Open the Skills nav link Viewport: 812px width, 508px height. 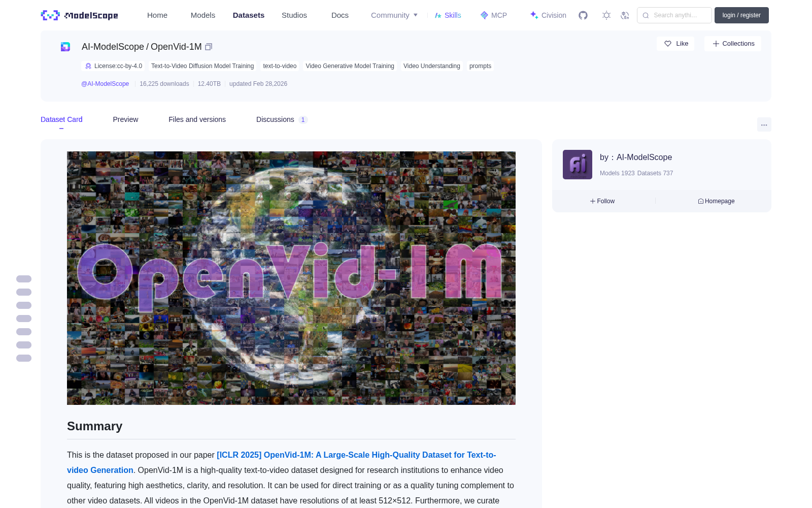coord(448,15)
